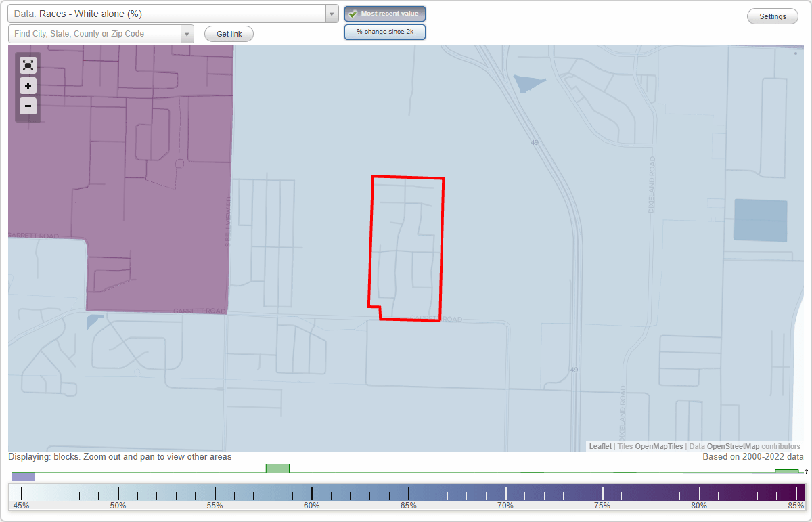Enable the Most recent value display mode

(x=384, y=14)
